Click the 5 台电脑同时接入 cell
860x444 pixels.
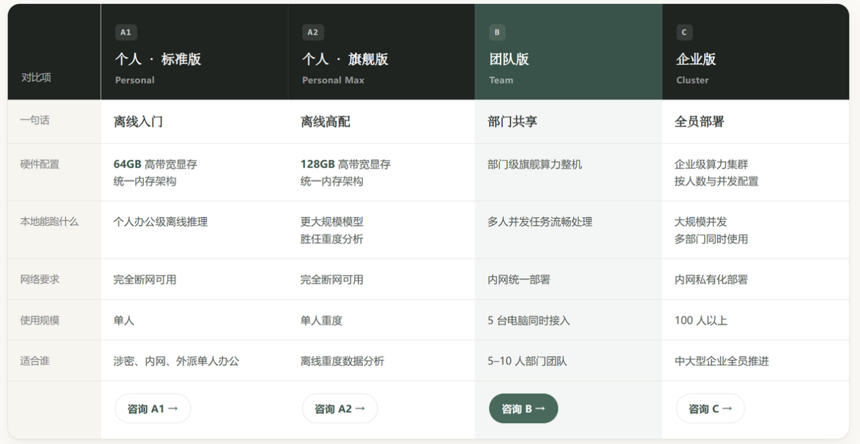pyautogui.click(x=529, y=321)
